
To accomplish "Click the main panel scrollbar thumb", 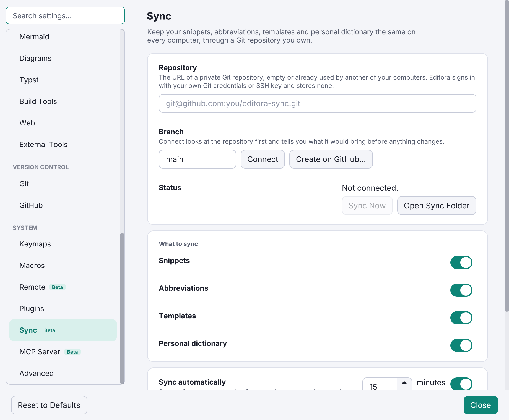I will (x=507, y=156).
